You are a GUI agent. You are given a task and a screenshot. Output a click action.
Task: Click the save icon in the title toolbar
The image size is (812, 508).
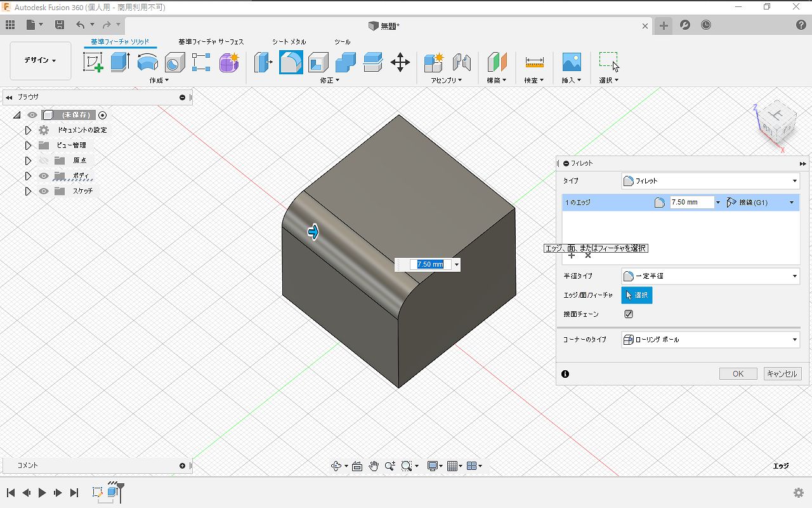[60, 25]
